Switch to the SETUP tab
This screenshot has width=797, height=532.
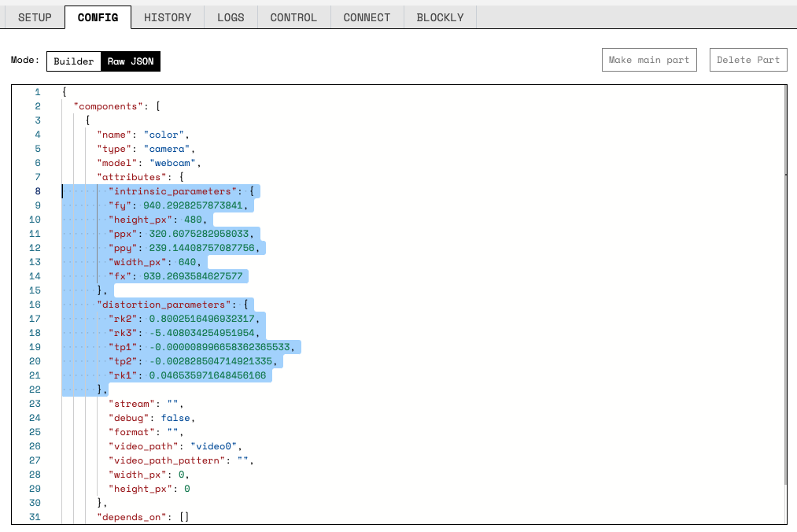click(35, 17)
